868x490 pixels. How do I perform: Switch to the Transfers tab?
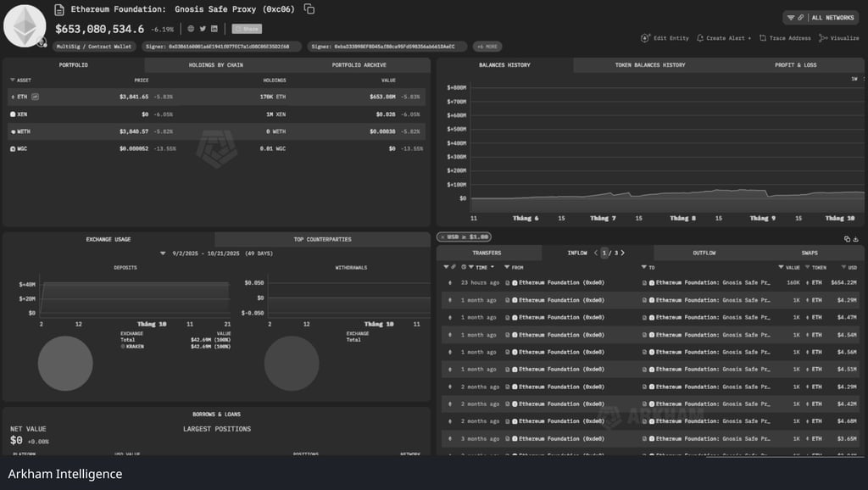(x=487, y=253)
